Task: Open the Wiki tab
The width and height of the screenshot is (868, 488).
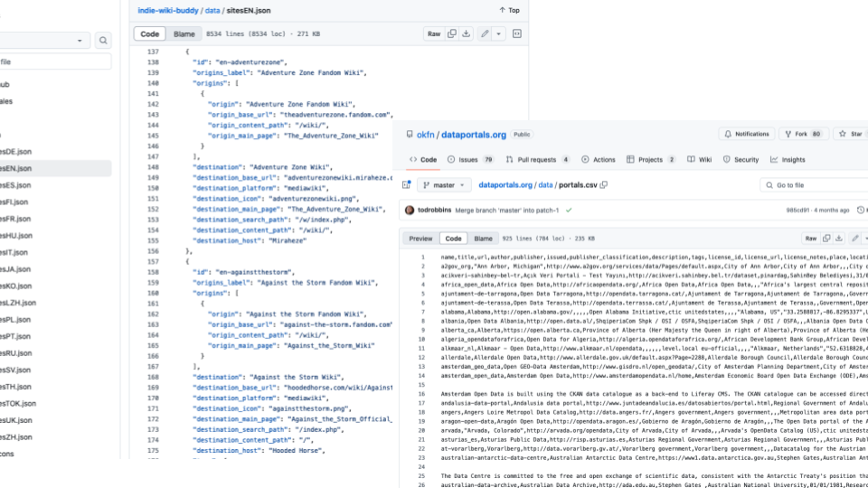Action: click(699, 159)
